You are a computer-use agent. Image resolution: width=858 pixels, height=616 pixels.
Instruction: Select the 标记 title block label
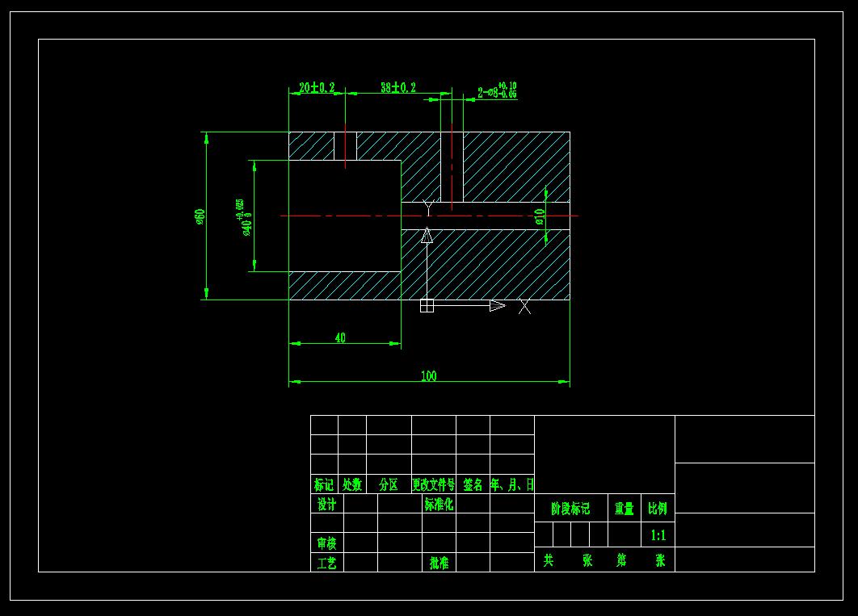click(x=324, y=485)
